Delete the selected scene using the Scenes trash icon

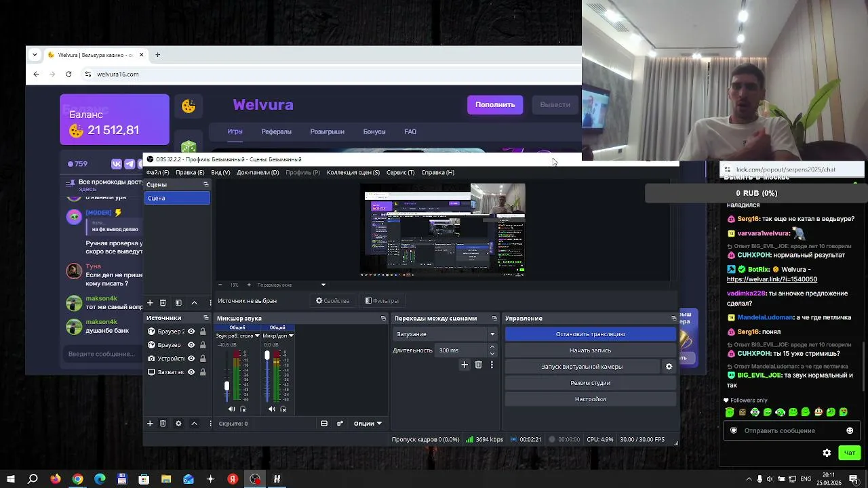(163, 303)
